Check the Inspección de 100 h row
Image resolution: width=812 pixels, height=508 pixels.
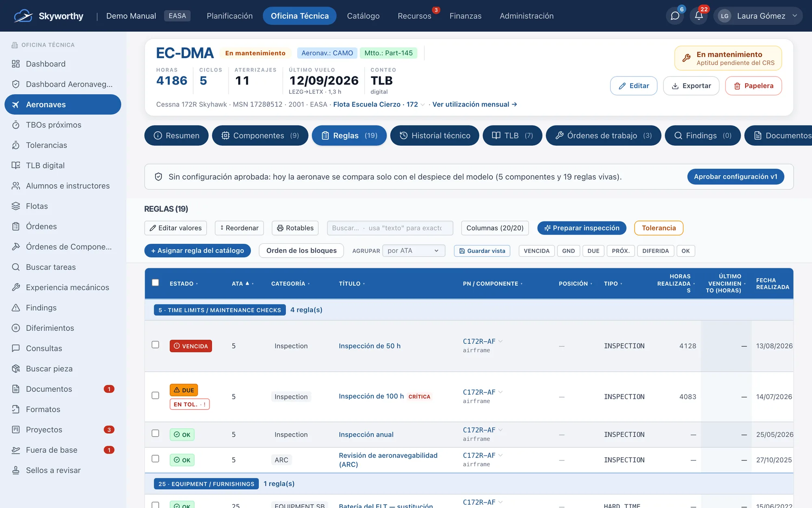155,395
